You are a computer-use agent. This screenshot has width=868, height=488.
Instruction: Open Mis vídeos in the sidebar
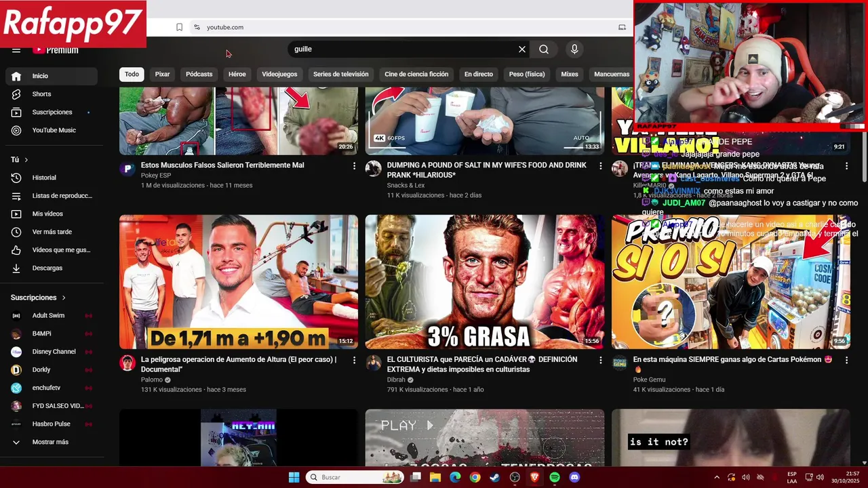point(52,214)
